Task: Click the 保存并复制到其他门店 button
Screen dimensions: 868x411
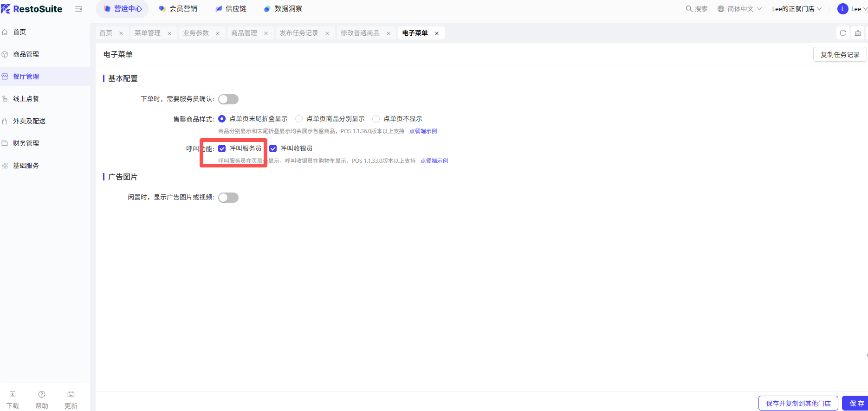Action: pyautogui.click(x=798, y=404)
